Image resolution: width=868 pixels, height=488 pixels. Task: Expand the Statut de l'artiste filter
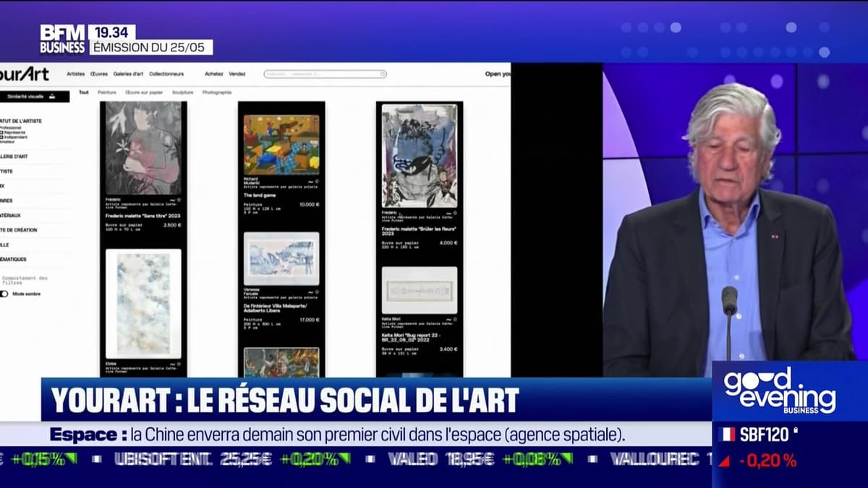[21, 121]
